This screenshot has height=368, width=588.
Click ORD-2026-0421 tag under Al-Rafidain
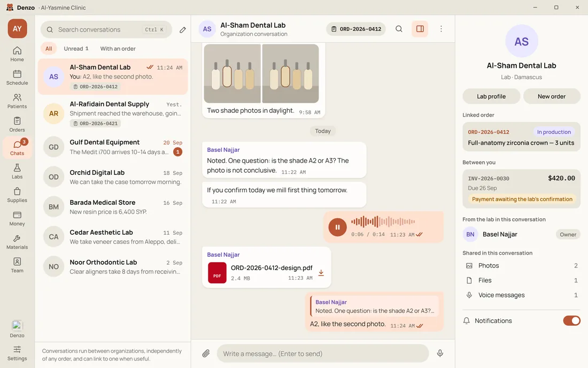coord(95,124)
